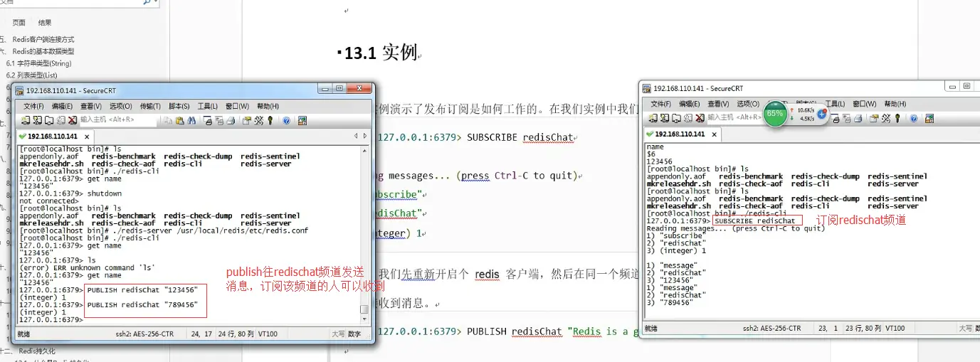Click Copy icon in PUBLISH-session SecureCRT toolbar
Screen dimensions: 980x362
click(169, 120)
